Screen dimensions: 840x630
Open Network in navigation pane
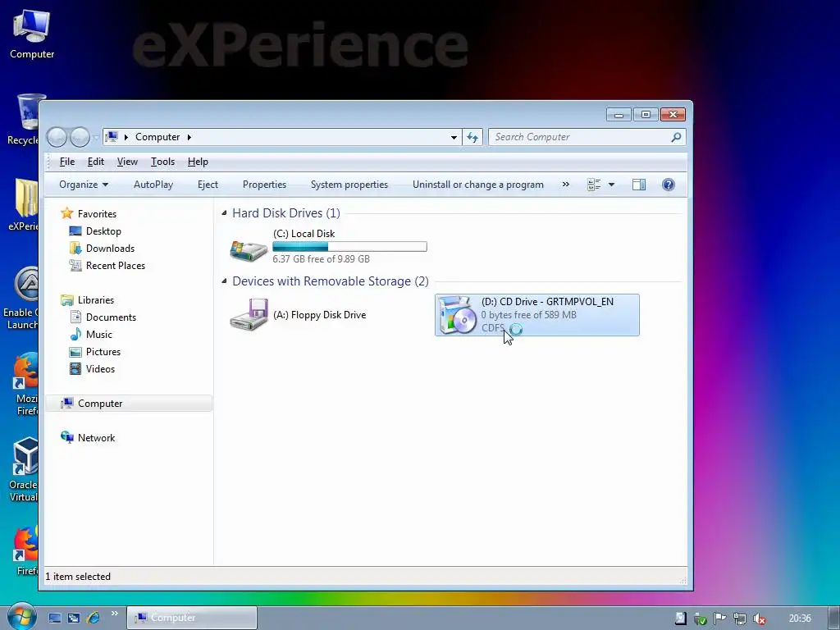pyautogui.click(x=96, y=438)
